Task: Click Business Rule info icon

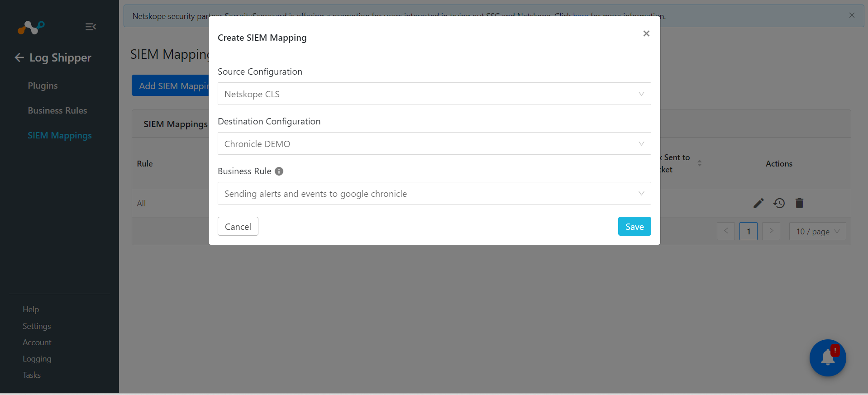Action: (x=279, y=171)
